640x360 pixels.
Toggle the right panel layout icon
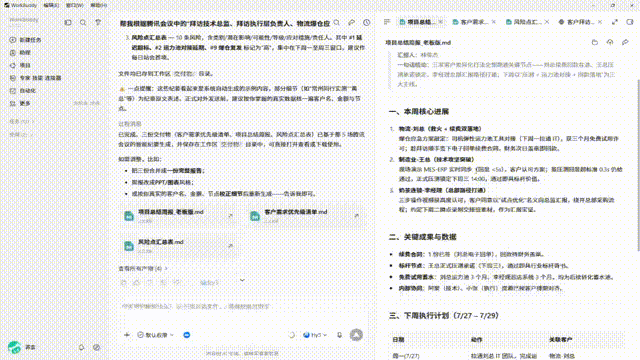click(630, 22)
